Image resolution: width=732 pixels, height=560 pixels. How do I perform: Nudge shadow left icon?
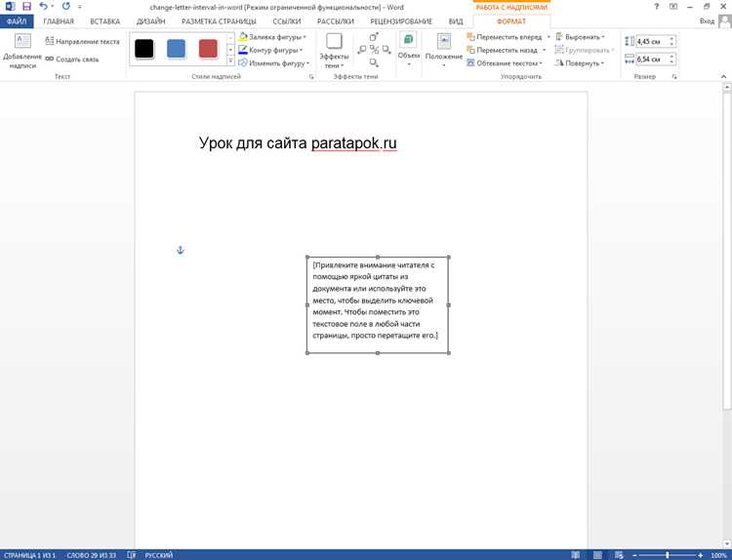point(362,50)
